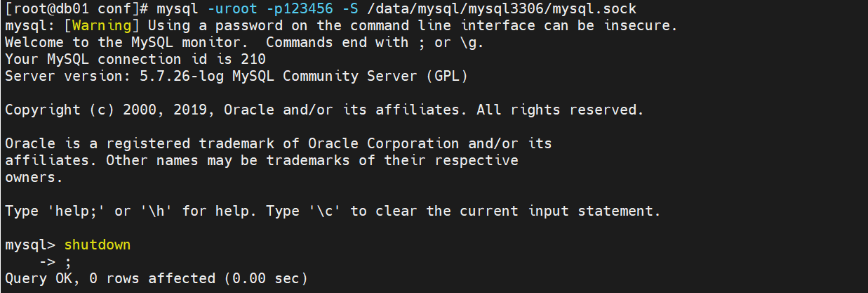868x293 pixels.
Task: Click the mysql> prompt line
Action: pos(67,245)
